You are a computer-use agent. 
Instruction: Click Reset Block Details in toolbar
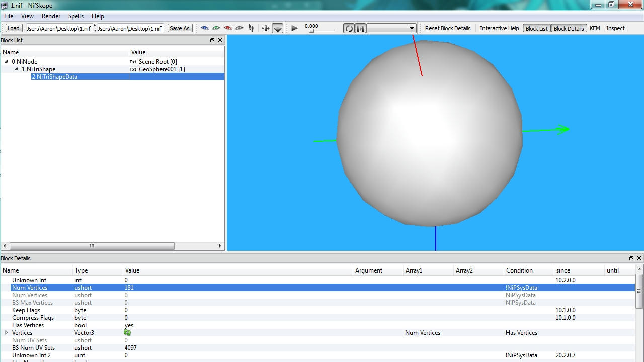click(x=448, y=28)
